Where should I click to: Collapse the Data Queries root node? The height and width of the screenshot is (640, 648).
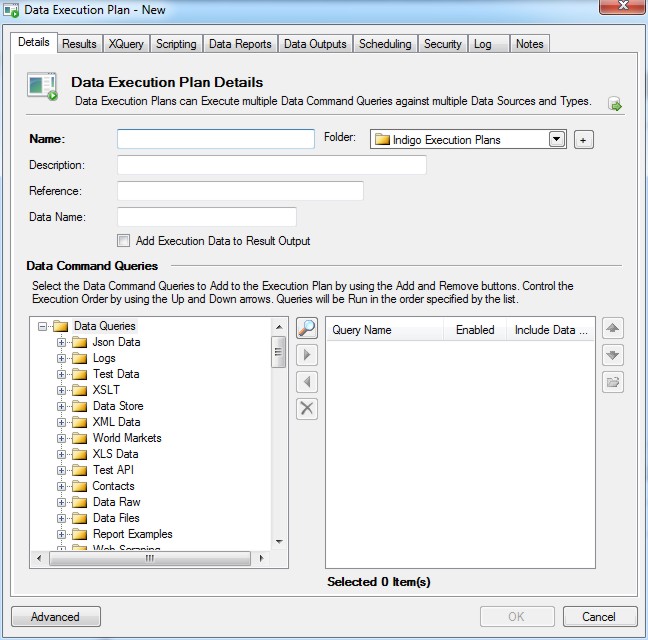pos(43,326)
